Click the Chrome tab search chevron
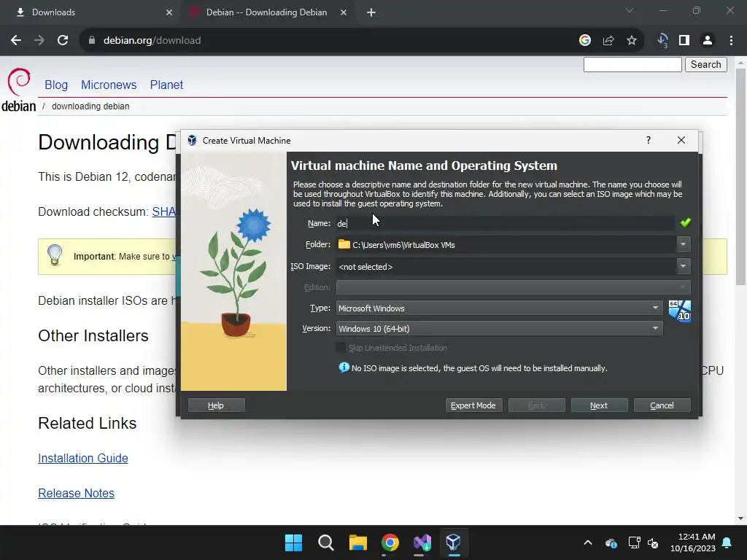This screenshot has height=560, width=747. tap(630, 10)
